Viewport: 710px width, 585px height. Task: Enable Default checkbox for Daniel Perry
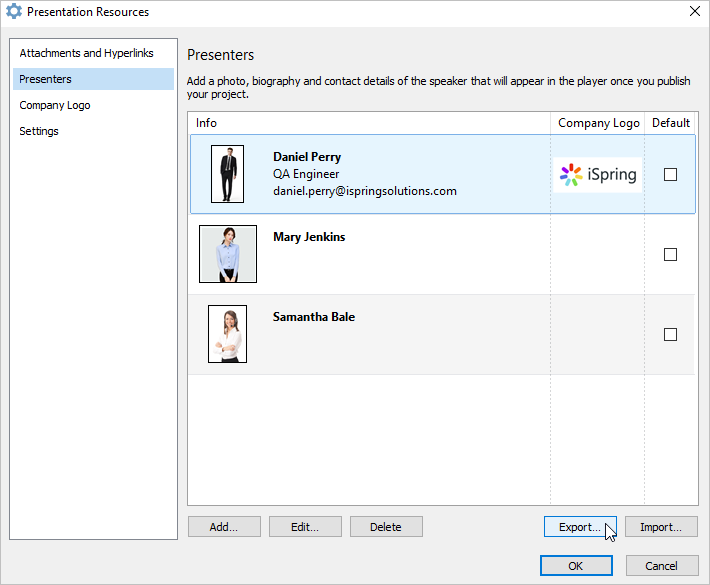[670, 174]
